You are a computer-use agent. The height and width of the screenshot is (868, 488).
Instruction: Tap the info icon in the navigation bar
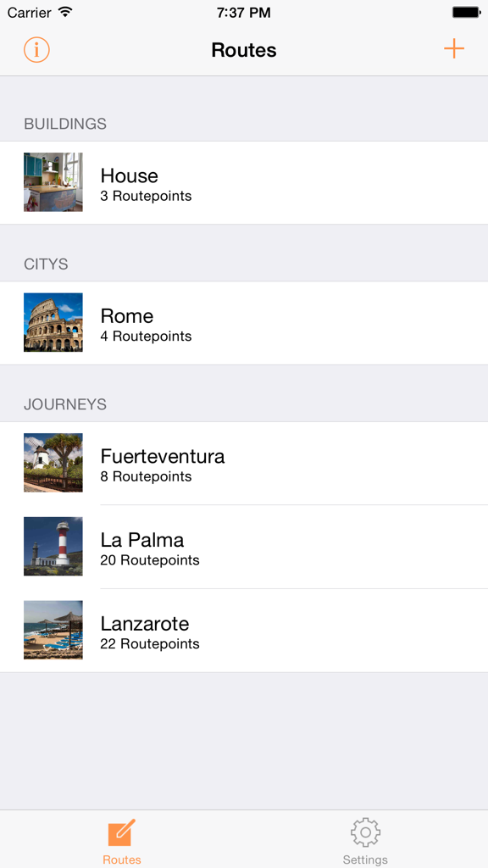pos(36,49)
